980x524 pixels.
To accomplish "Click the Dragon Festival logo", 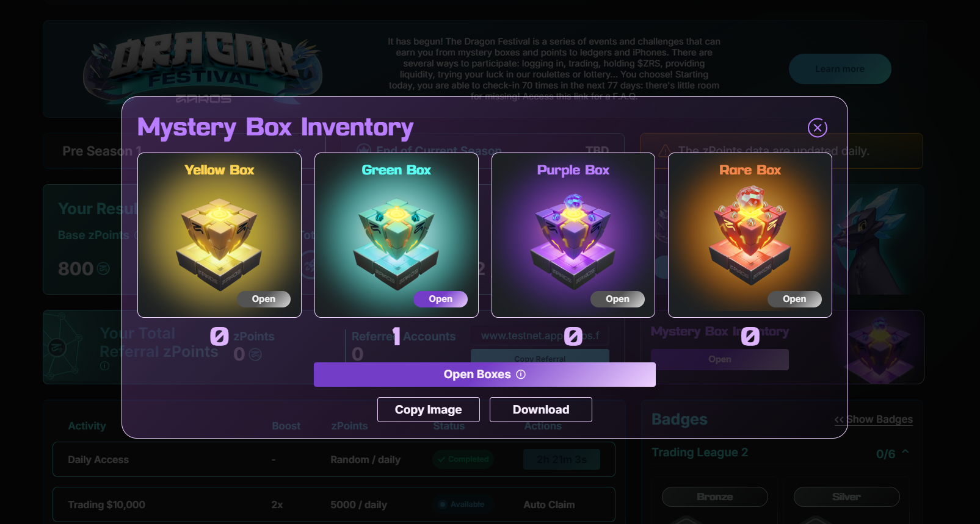I will (x=203, y=66).
